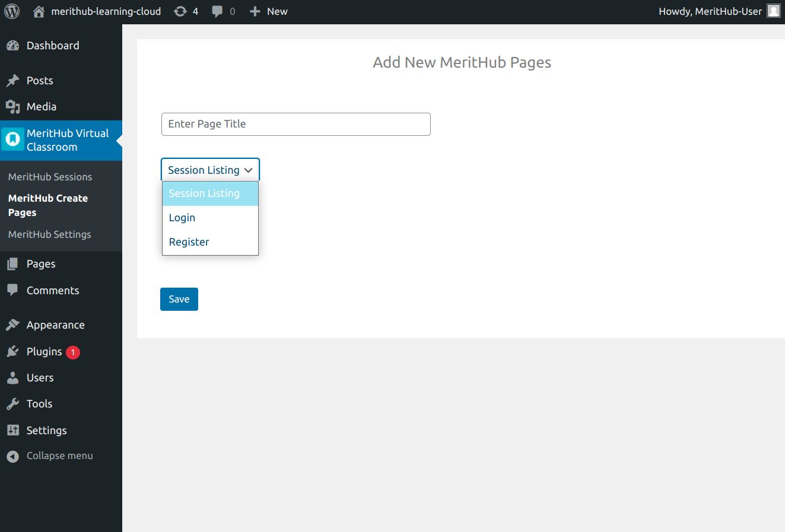This screenshot has width=785, height=532.
Task: Click the site home icon in the admin bar
Action: point(39,11)
